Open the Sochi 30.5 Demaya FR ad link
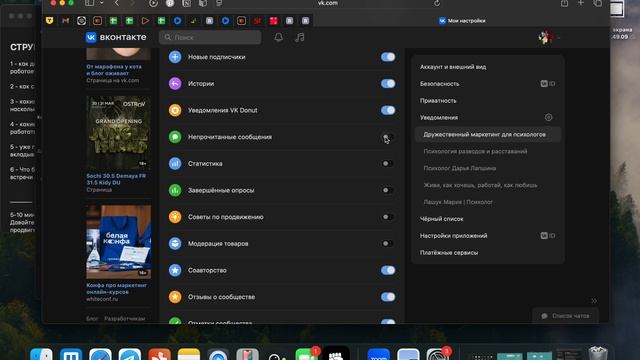This screenshot has height=360, width=640. pos(116,179)
